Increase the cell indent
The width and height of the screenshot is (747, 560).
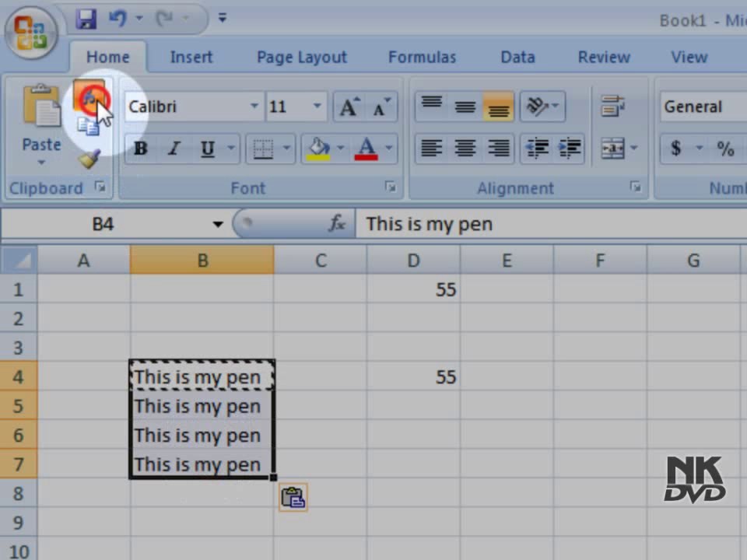pyautogui.click(x=569, y=148)
